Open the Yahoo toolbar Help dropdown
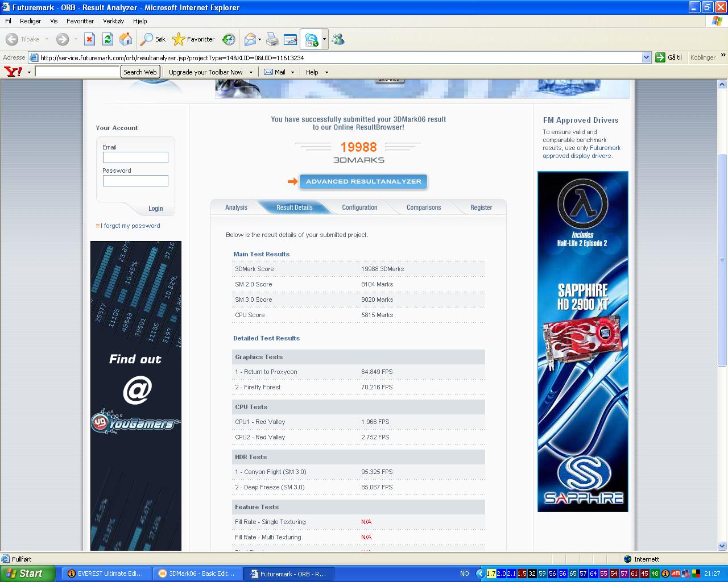The width and height of the screenshot is (728, 582). (326, 72)
